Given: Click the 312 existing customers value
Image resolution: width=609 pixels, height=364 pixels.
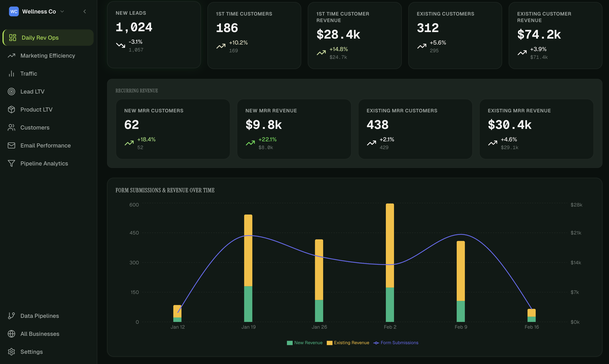Looking at the screenshot, I should pos(428,28).
